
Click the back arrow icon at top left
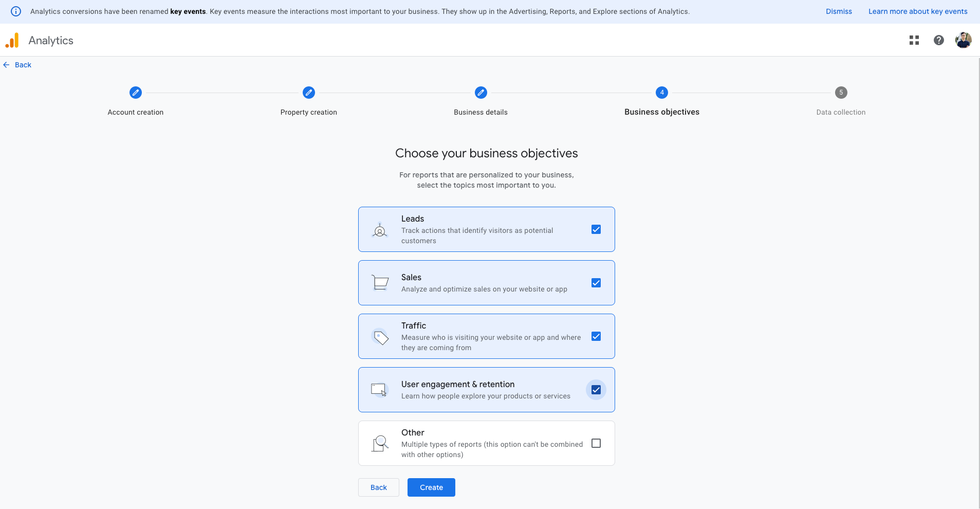click(x=7, y=65)
